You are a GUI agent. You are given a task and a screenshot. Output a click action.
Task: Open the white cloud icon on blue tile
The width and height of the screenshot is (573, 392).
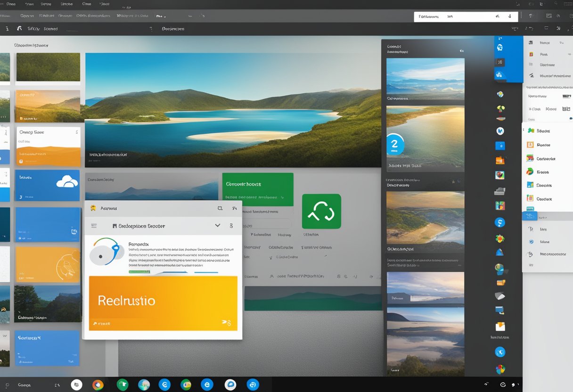coord(66,182)
